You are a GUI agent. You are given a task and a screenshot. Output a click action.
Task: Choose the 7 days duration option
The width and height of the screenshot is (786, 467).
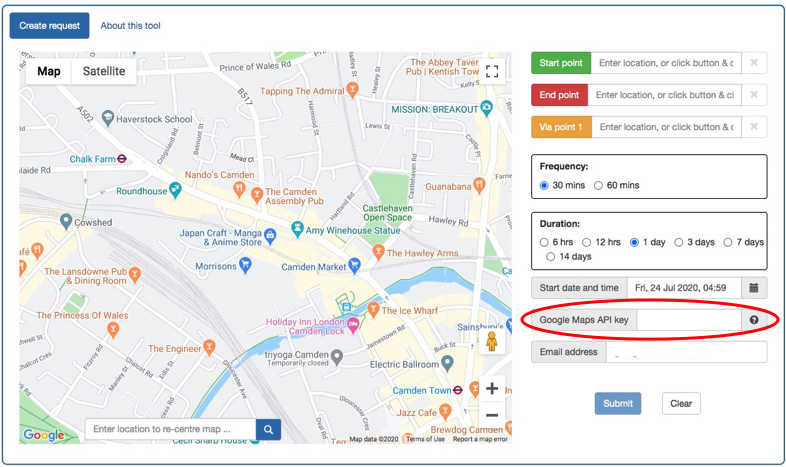[x=728, y=242]
